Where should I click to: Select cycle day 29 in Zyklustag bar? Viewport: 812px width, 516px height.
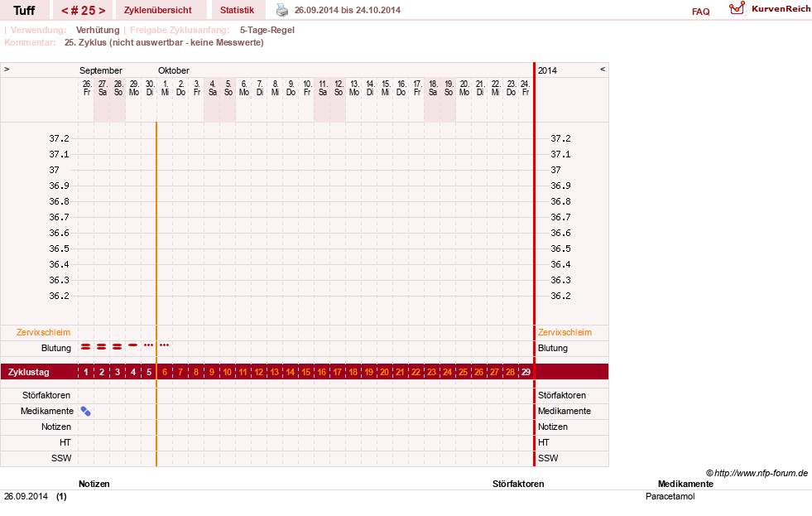(x=526, y=372)
